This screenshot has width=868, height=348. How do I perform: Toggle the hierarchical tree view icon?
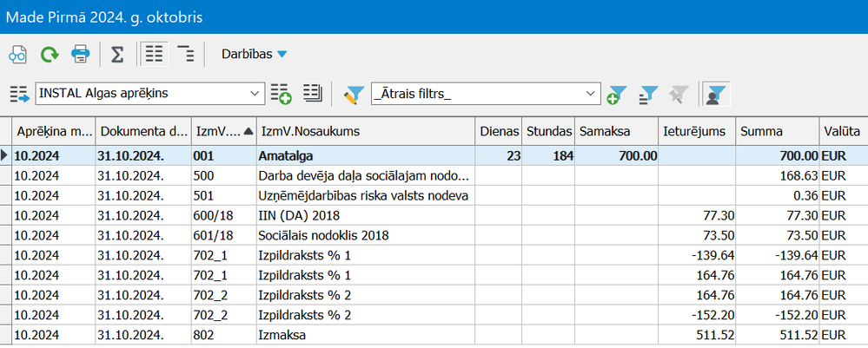coord(185,54)
